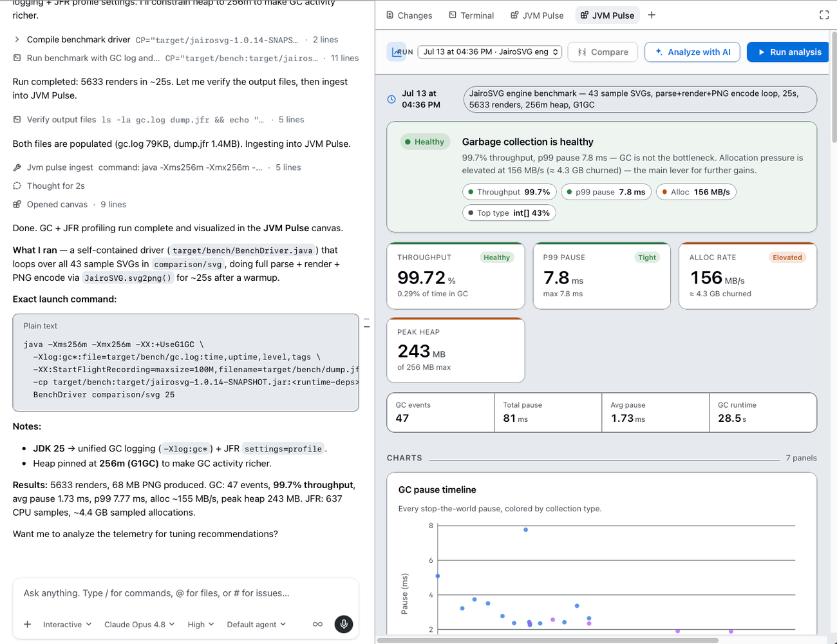Open the THROUGHPUT 99.72% card

click(x=456, y=276)
